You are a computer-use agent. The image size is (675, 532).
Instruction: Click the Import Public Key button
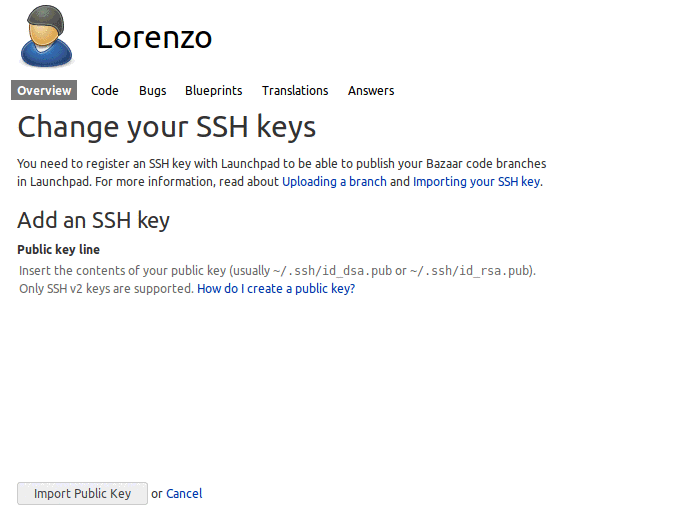pos(82,493)
